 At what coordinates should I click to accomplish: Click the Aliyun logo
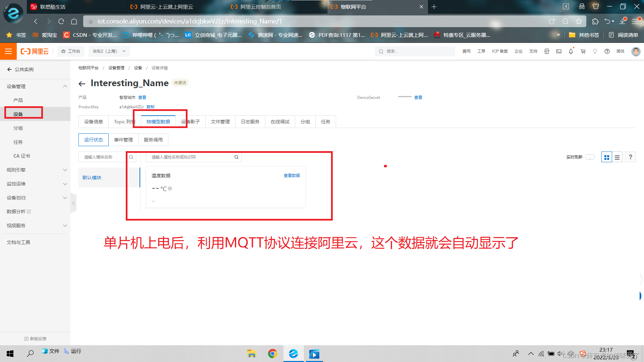point(35,51)
